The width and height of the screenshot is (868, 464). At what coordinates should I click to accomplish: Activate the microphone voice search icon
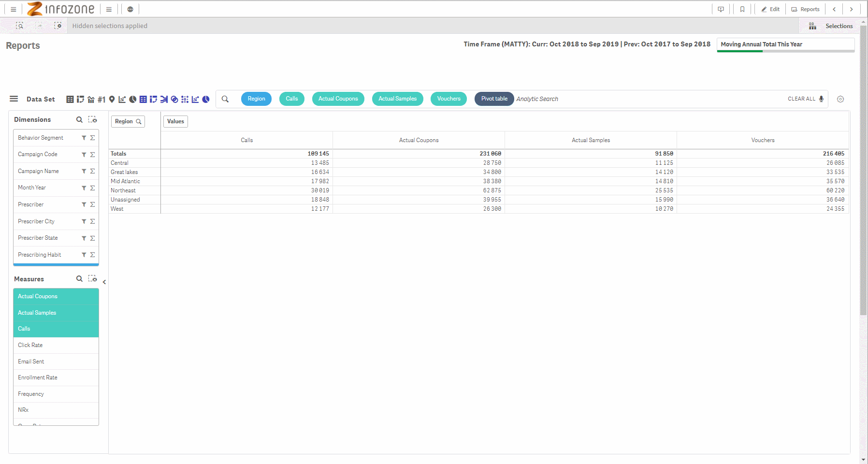tap(821, 99)
